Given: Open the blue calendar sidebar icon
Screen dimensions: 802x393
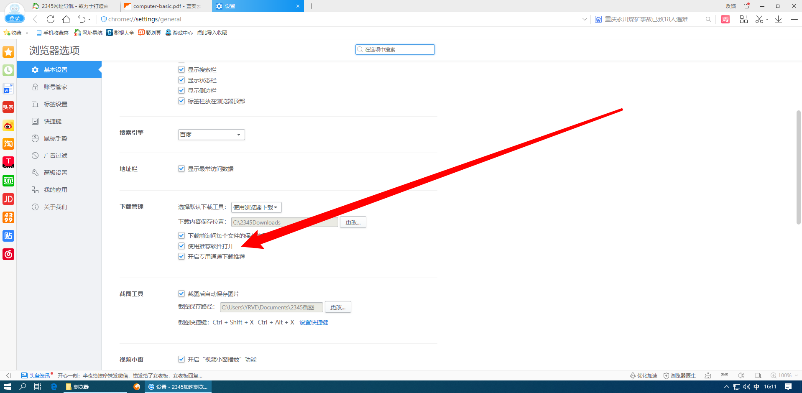Looking at the screenshot, I should coord(8,89).
